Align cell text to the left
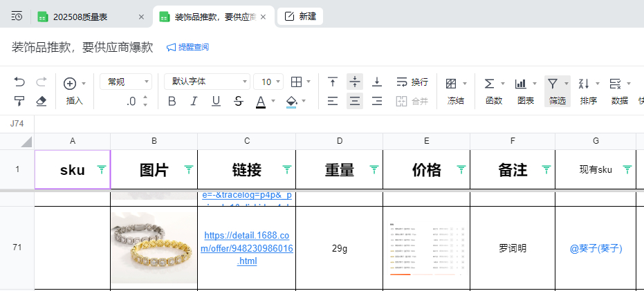This screenshot has width=644, height=291. pos(333,102)
